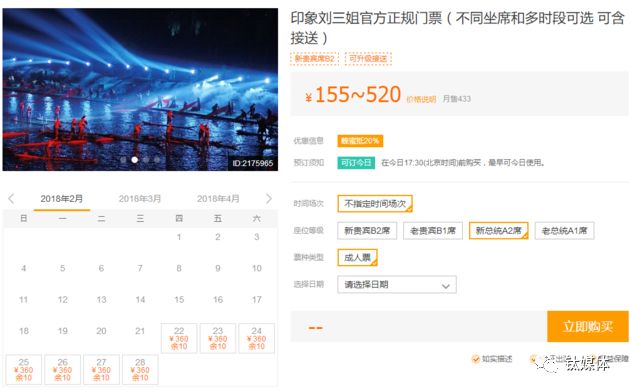Switch to the 2018年4月 month tab
The height and width of the screenshot is (391, 630).
pyautogui.click(x=218, y=199)
